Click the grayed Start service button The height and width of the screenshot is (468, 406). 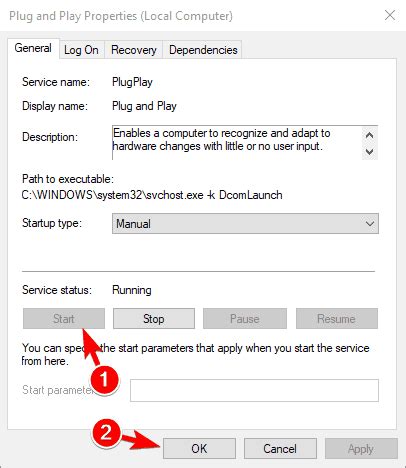tap(64, 319)
